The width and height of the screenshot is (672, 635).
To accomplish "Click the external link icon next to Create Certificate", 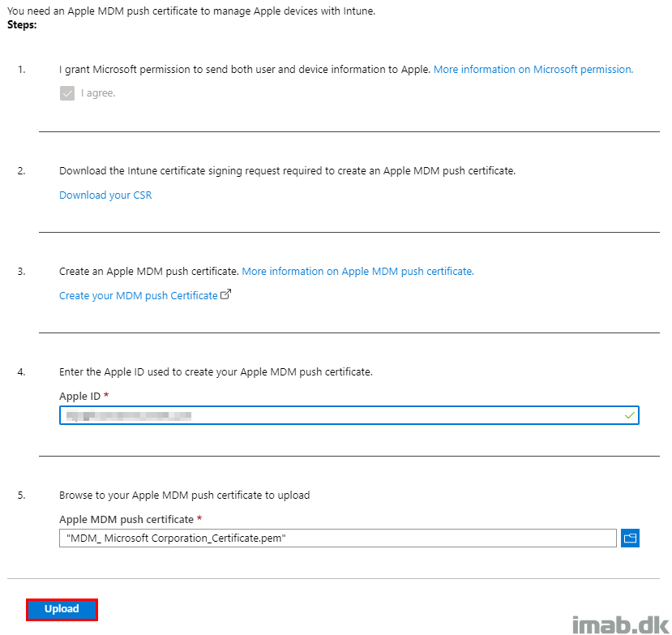I will coord(225,294).
